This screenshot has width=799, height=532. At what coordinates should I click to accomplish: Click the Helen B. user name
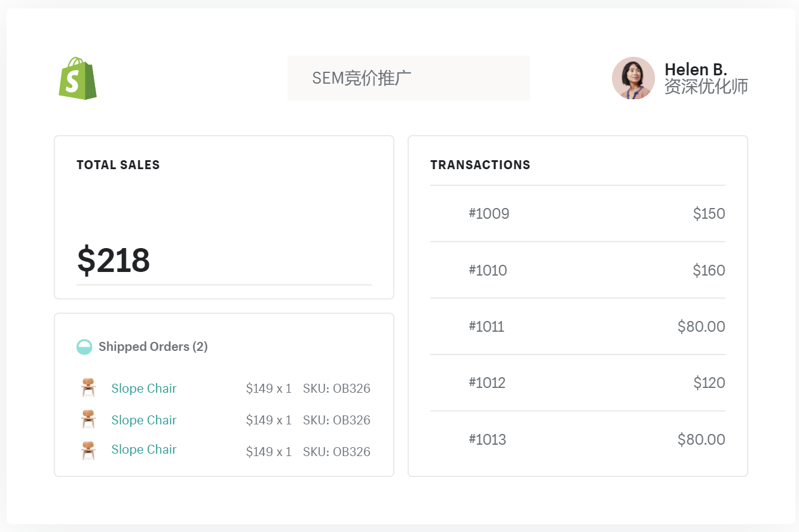tap(696, 69)
